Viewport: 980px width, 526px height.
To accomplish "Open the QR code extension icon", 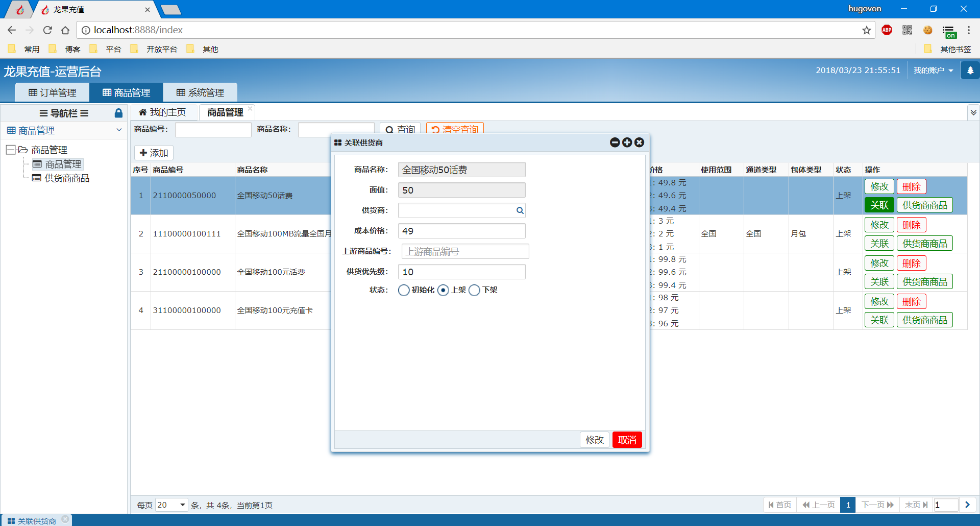I will (x=907, y=30).
